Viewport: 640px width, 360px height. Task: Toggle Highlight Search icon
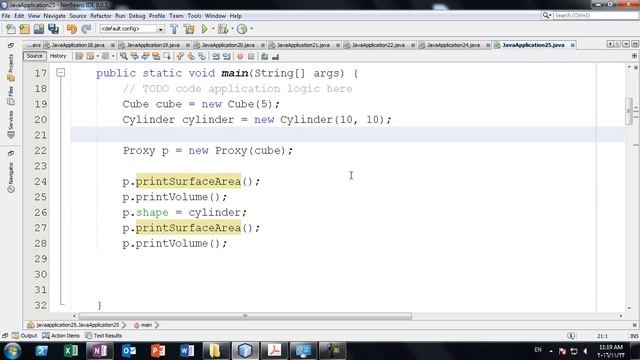click(x=156, y=56)
